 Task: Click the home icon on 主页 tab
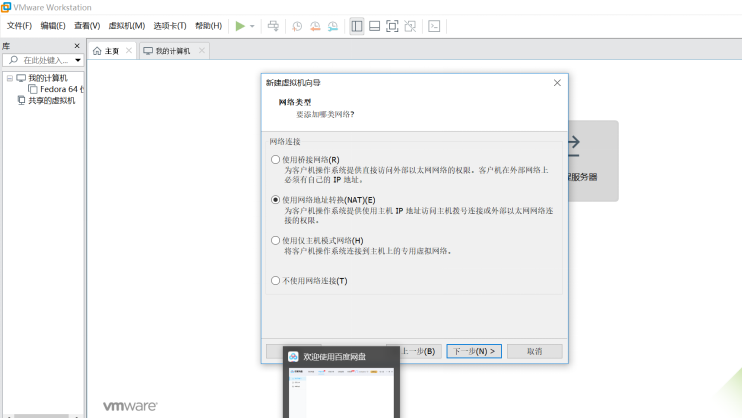tap(97, 51)
